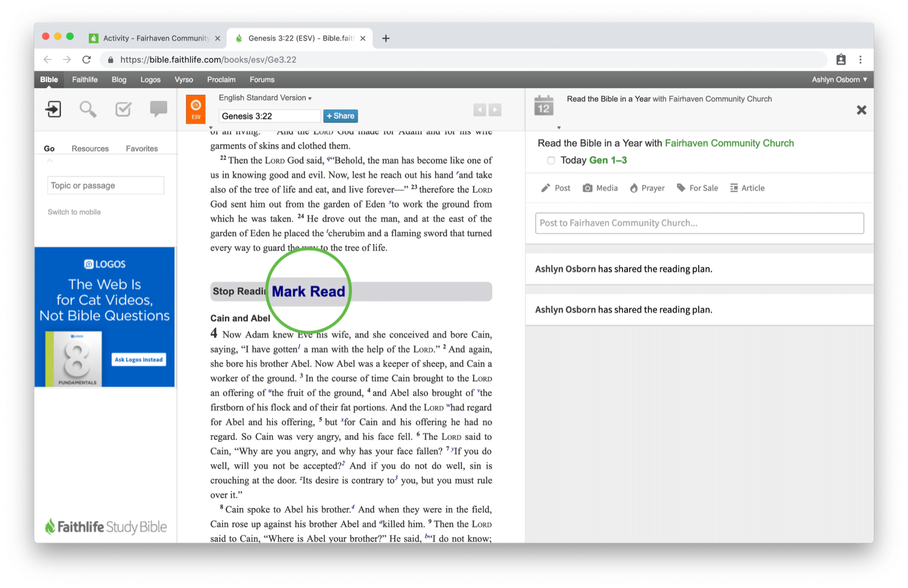Open the Ashlyn Osborn account menu
This screenshot has height=588, width=908.
tap(839, 80)
